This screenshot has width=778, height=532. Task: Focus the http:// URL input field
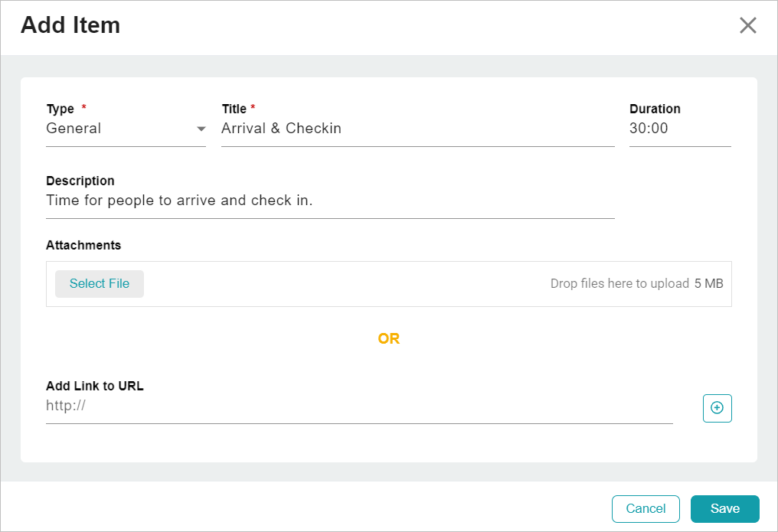[358, 406]
